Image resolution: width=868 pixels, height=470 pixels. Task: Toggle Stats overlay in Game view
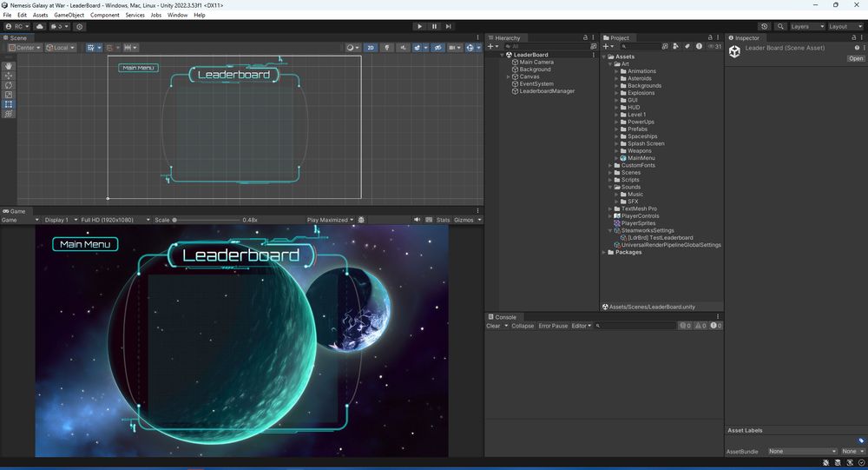(443, 220)
